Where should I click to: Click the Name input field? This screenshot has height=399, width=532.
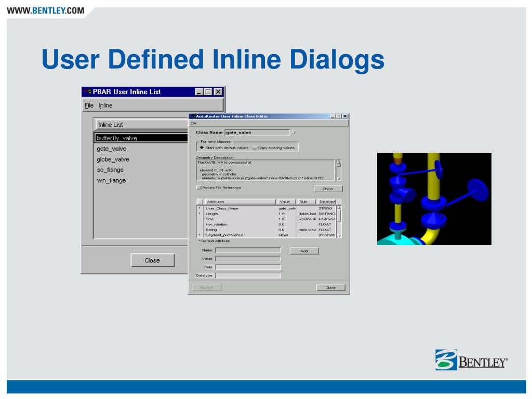click(248, 250)
